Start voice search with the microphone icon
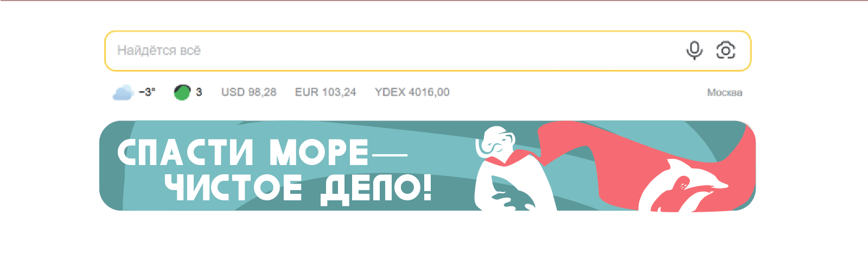868x266 pixels. tap(694, 50)
